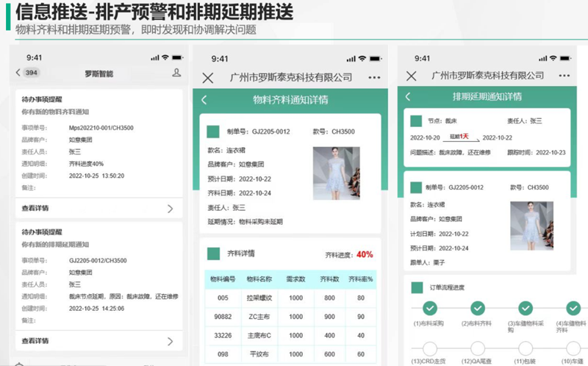Tap the back arrow beside 394 badge
The width and height of the screenshot is (588, 366).
pos(18,73)
